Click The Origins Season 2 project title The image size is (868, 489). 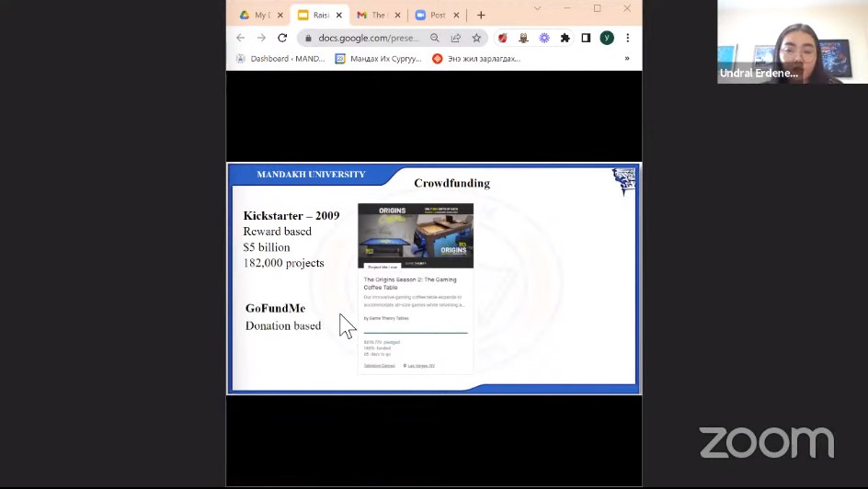tap(410, 283)
